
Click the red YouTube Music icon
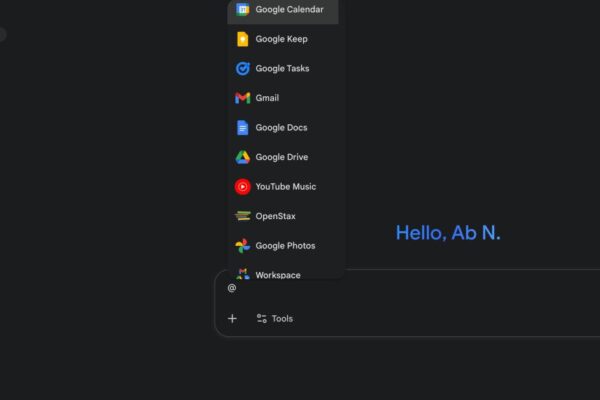pyautogui.click(x=242, y=187)
